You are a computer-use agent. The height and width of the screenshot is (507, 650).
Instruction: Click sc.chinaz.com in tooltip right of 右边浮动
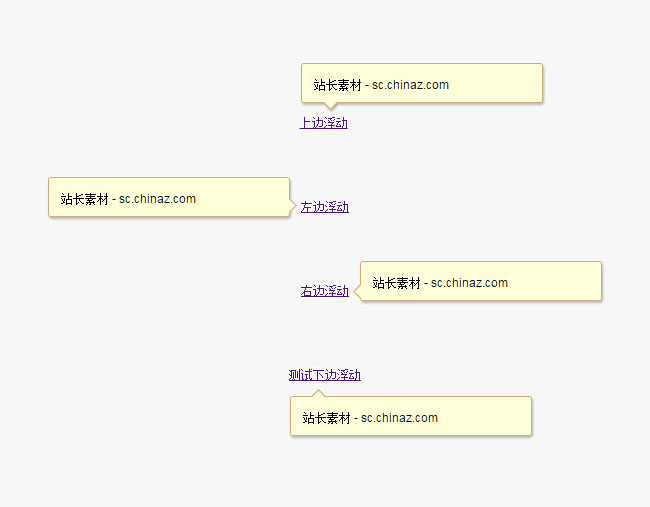point(469,283)
